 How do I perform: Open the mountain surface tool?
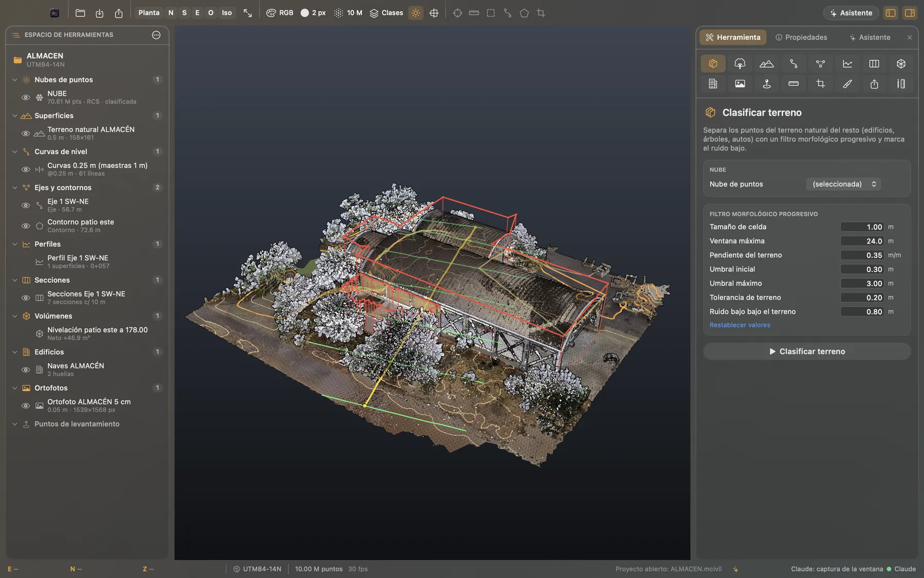pos(766,64)
